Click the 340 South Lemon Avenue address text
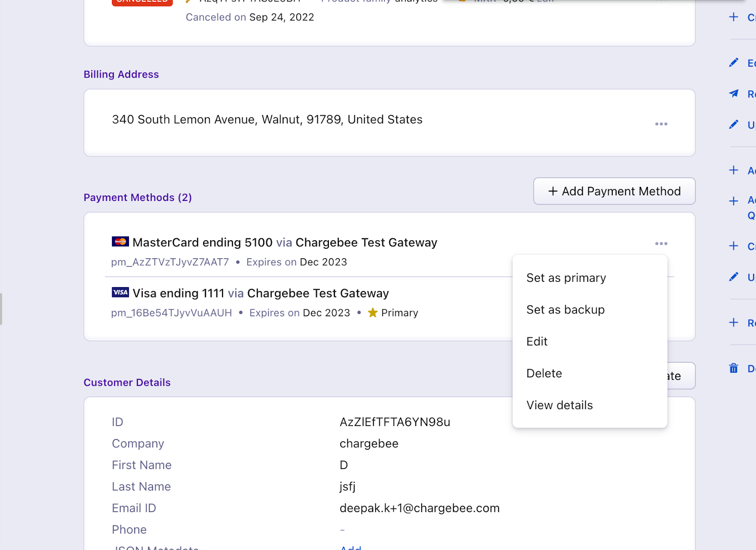Screen dimensions: 756x550 point(267,120)
